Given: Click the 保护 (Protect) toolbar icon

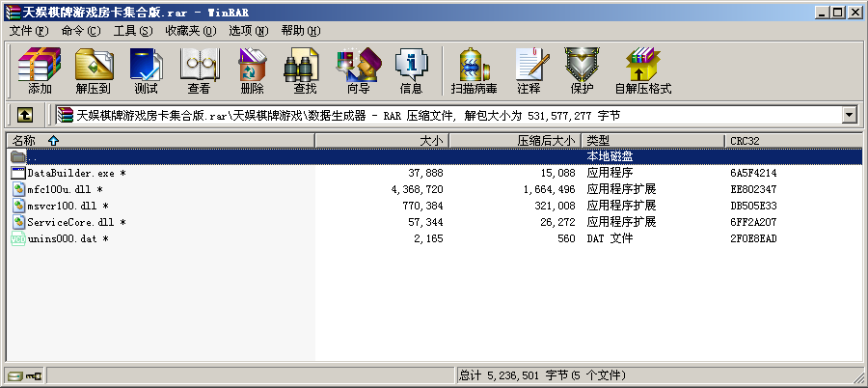Looking at the screenshot, I should pos(582,70).
